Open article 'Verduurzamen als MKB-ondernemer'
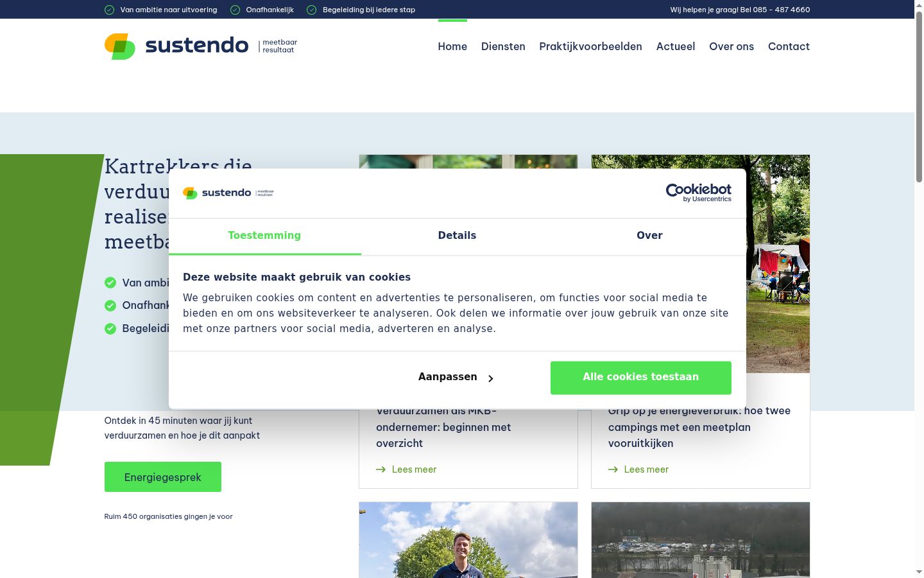The height and width of the screenshot is (578, 924). pyautogui.click(x=443, y=427)
